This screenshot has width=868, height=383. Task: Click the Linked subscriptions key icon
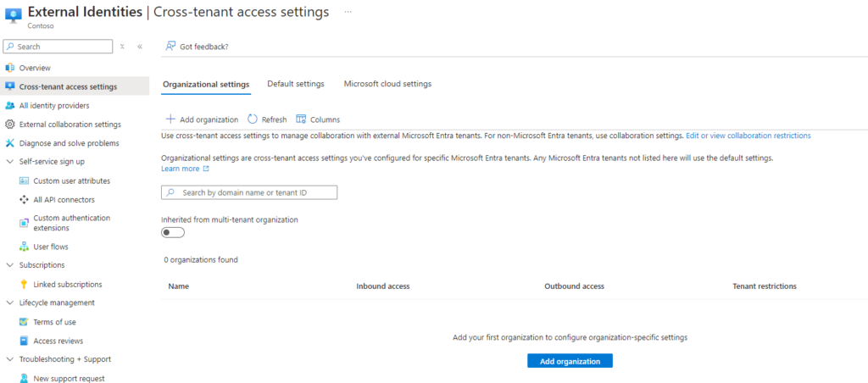tap(25, 285)
